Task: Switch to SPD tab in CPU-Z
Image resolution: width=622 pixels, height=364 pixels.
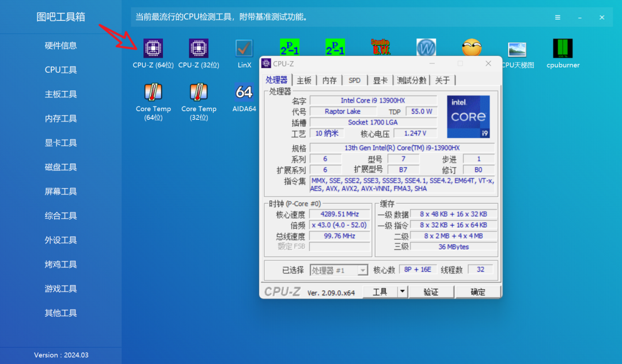Action: click(355, 81)
